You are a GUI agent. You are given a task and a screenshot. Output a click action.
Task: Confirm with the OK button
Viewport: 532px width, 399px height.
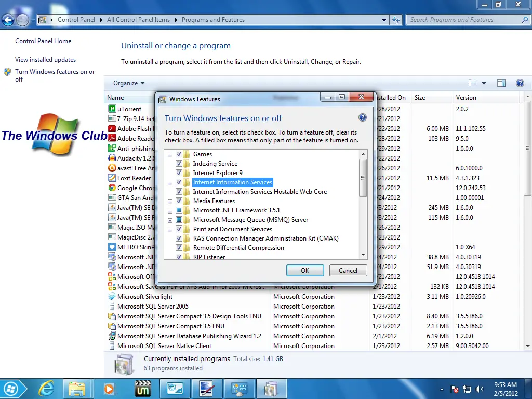[305, 270]
